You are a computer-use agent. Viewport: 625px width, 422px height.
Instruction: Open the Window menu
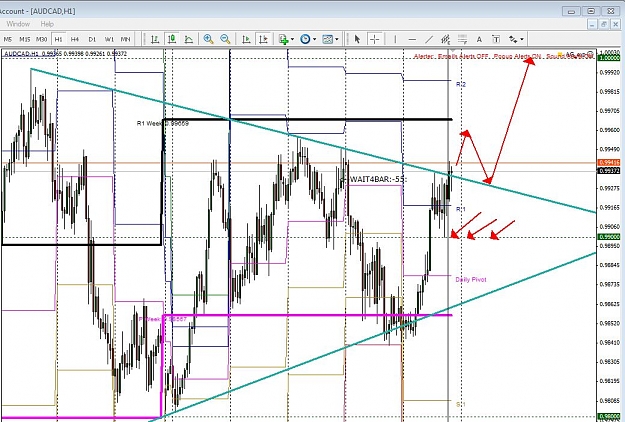click(x=18, y=24)
